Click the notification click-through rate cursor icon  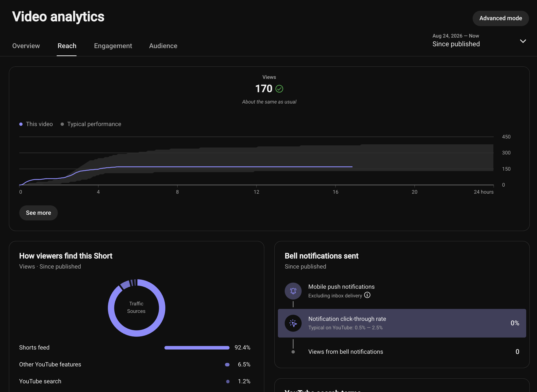pyautogui.click(x=293, y=323)
